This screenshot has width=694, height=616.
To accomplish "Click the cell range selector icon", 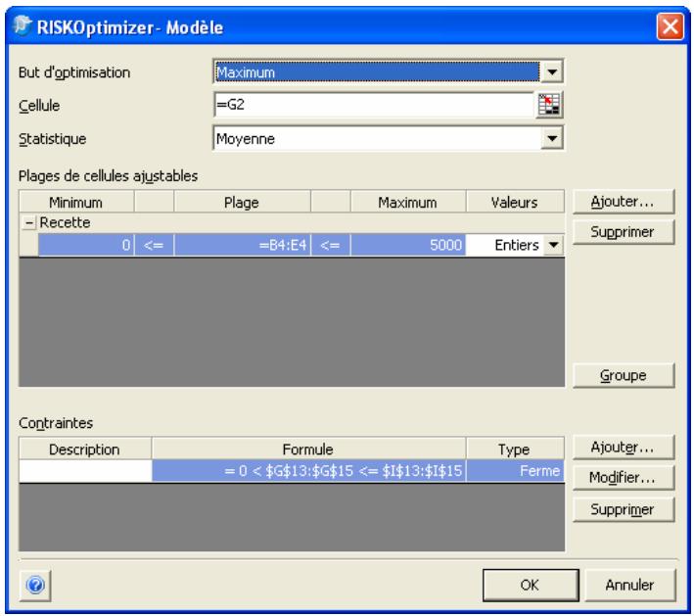I will tap(549, 106).
